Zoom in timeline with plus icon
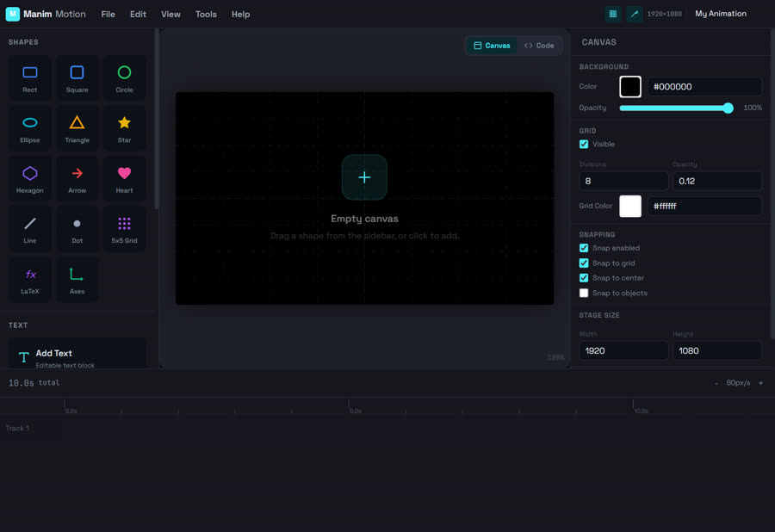775x532 pixels. [760, 383]
